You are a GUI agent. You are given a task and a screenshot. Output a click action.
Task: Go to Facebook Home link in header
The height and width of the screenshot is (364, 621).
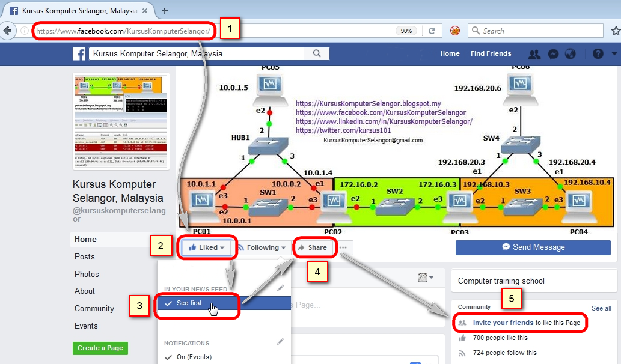pos(450,54)
